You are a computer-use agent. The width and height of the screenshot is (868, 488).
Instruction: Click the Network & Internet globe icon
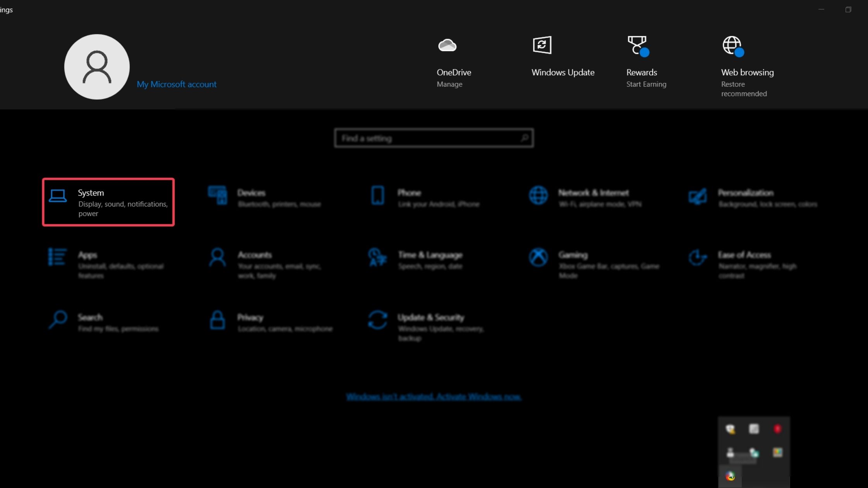[538, 195]
